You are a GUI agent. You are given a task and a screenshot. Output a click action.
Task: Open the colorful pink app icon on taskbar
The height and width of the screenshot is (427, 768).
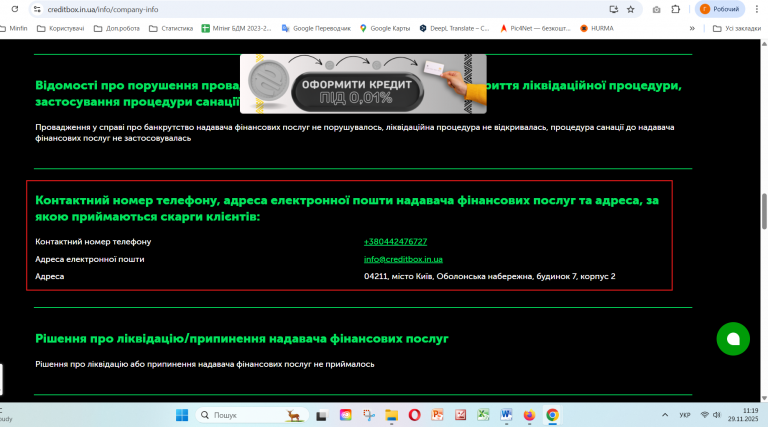point(345,415)
